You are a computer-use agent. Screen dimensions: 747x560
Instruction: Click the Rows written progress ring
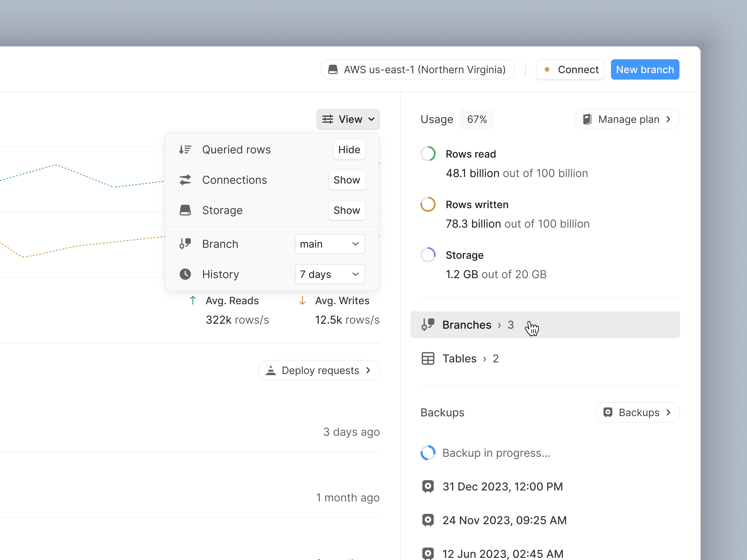pos(428,205)
